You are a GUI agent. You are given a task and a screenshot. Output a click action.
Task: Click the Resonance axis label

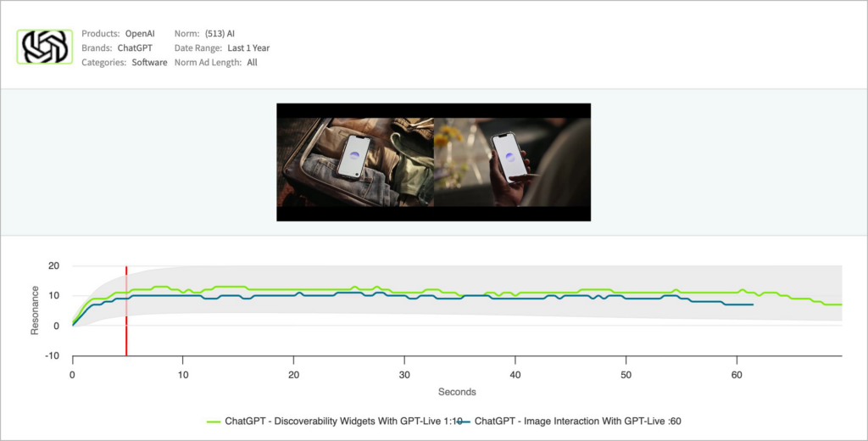tap(34, 310)
